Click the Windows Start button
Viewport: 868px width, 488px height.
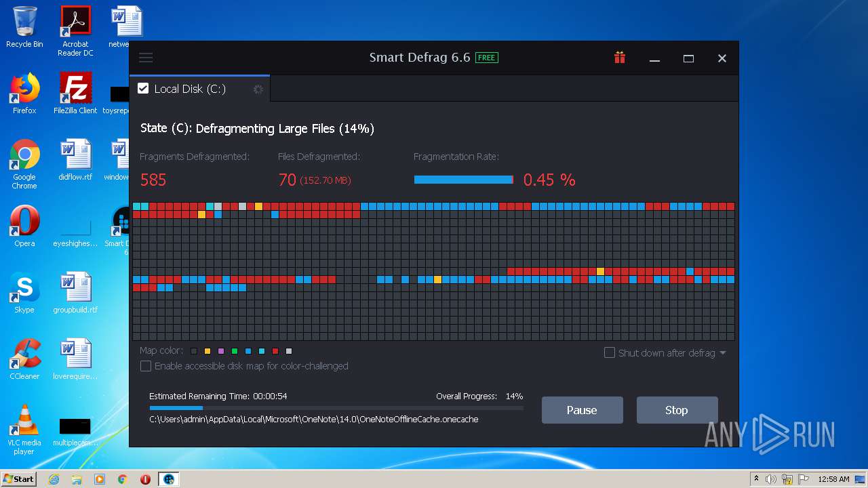click(18, 479)
